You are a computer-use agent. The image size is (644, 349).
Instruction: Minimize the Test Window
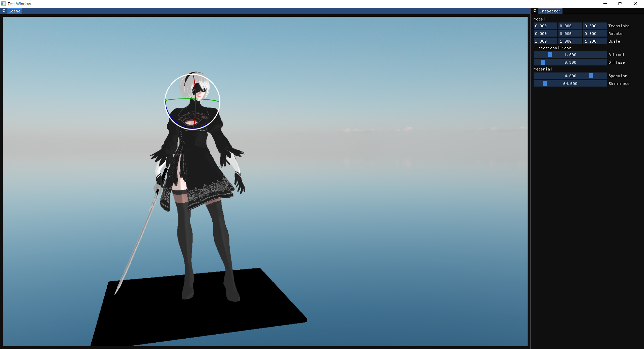(605, 4)
